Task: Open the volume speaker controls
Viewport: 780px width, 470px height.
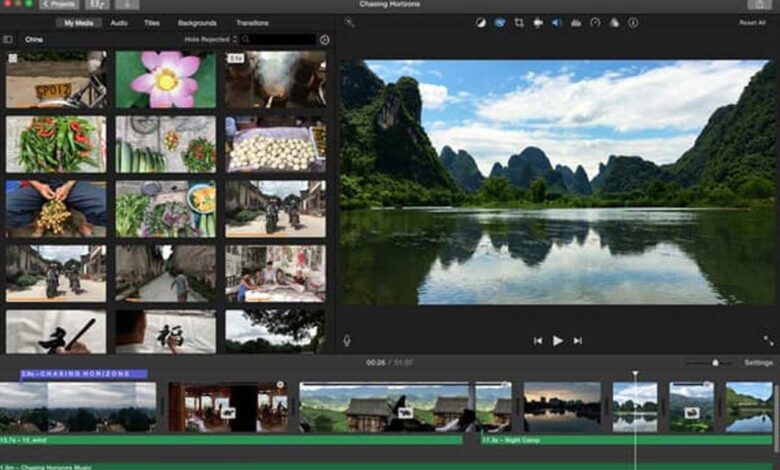Action: pyautogui.click(x=557, y=22)
